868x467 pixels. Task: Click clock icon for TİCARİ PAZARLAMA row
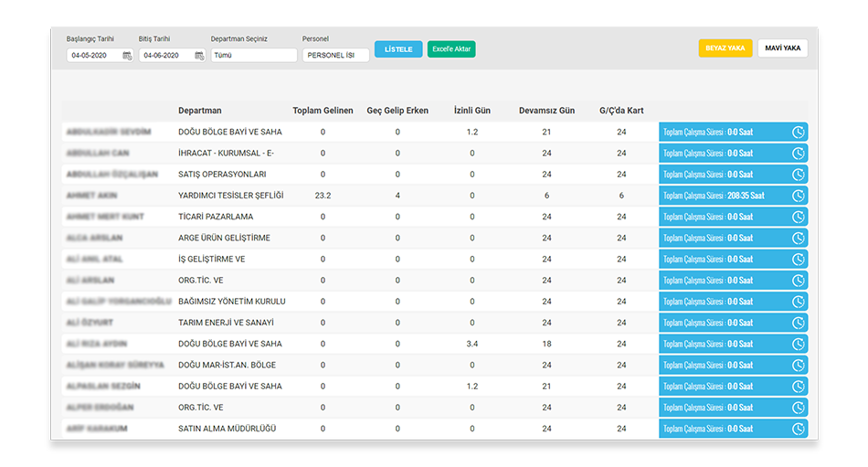798,217
